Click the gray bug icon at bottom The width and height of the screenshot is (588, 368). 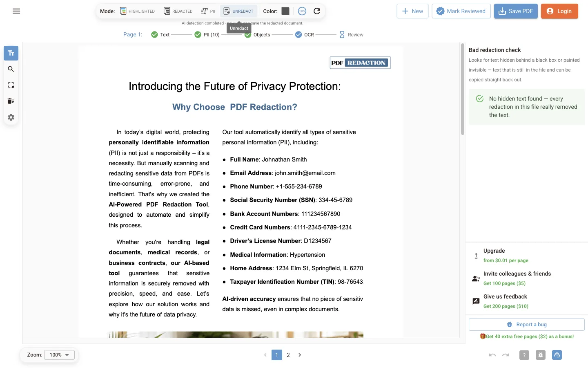tap(541, 355)
